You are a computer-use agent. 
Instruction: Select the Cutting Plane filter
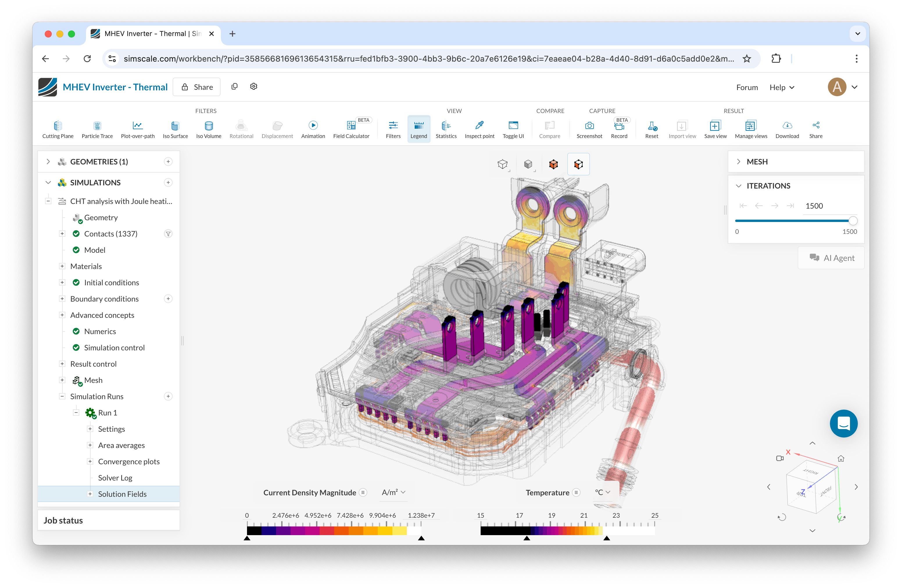(58, 130)
